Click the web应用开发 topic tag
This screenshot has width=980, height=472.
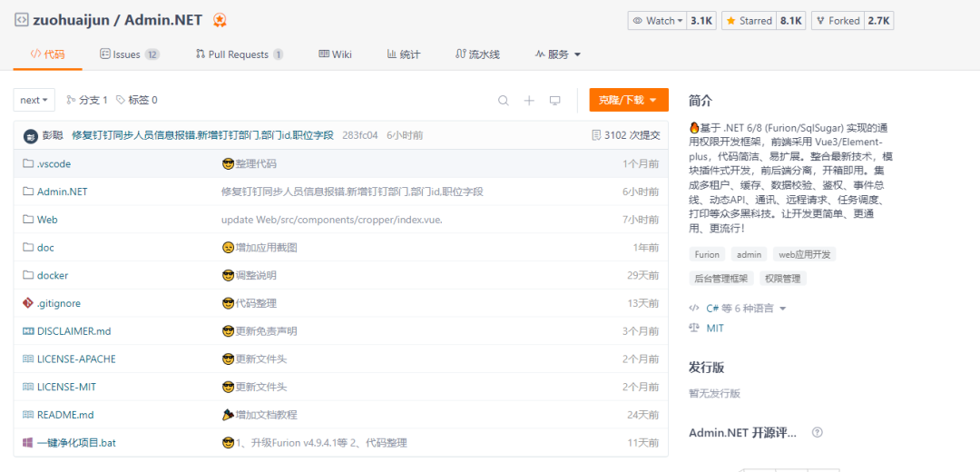[804, 254]
